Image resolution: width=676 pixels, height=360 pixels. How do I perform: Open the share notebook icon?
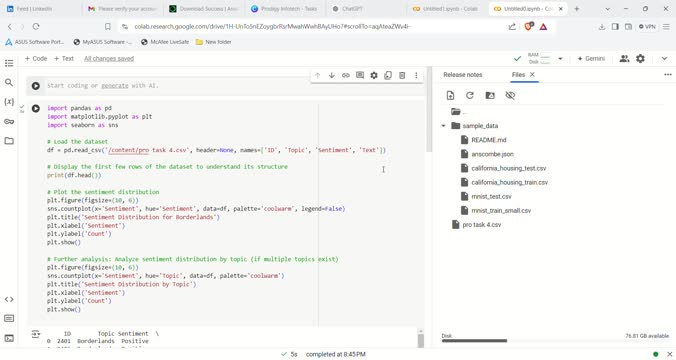click(x=624, y=59)
